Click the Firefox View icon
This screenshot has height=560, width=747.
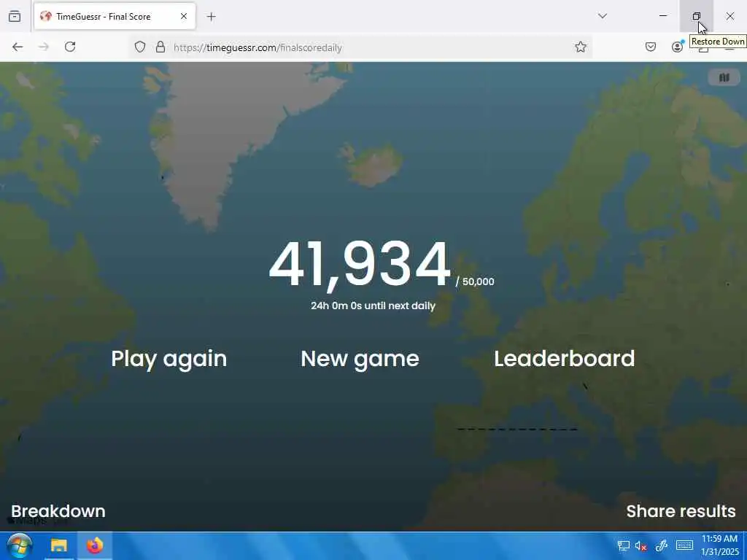tap(15, 16)
